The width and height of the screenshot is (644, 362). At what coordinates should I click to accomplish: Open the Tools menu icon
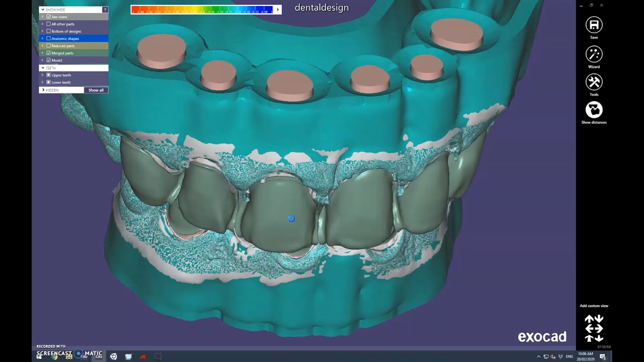click(x=594, y=82)
